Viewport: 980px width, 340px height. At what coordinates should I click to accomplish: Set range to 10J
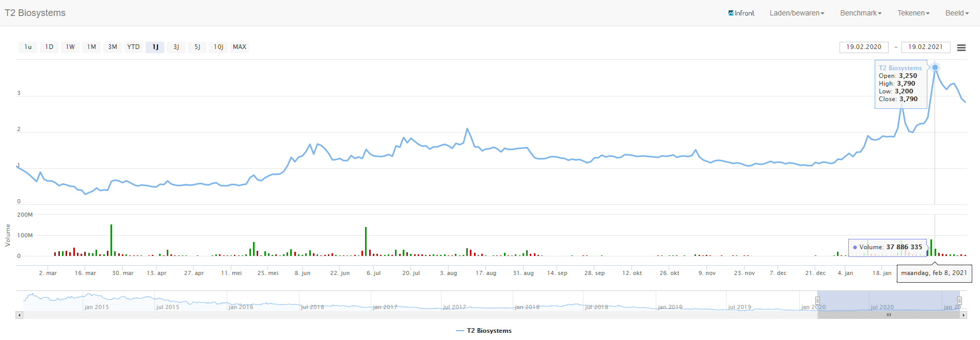pos(218,47)
